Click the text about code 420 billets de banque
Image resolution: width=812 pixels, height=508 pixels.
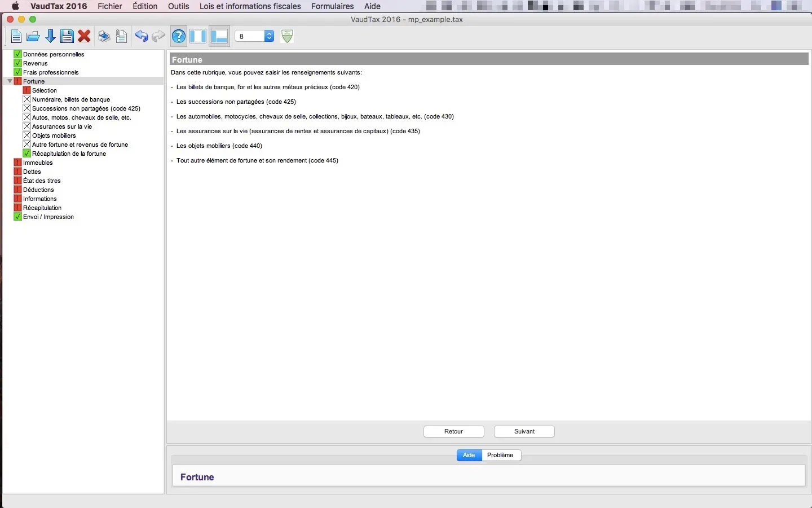[x=268, y=87]
